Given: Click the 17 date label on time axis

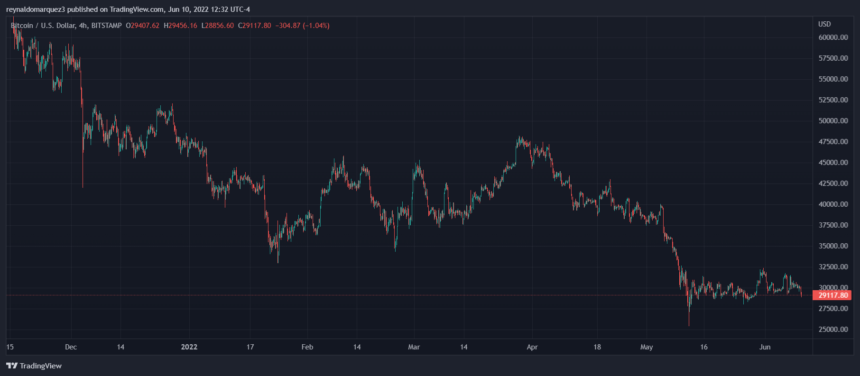Looking at the screenshot, I should [251, 346].
